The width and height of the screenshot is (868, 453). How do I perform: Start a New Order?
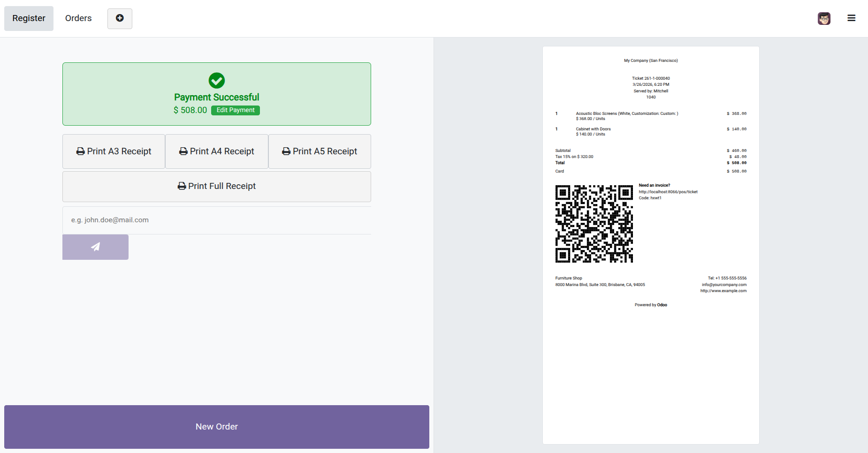(217, 427)
